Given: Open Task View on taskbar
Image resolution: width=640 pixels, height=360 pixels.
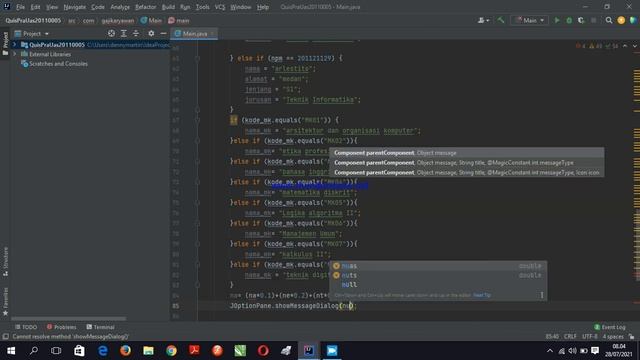Looking at the screenshot, I should pyautogui.click(x=56, y=351).
